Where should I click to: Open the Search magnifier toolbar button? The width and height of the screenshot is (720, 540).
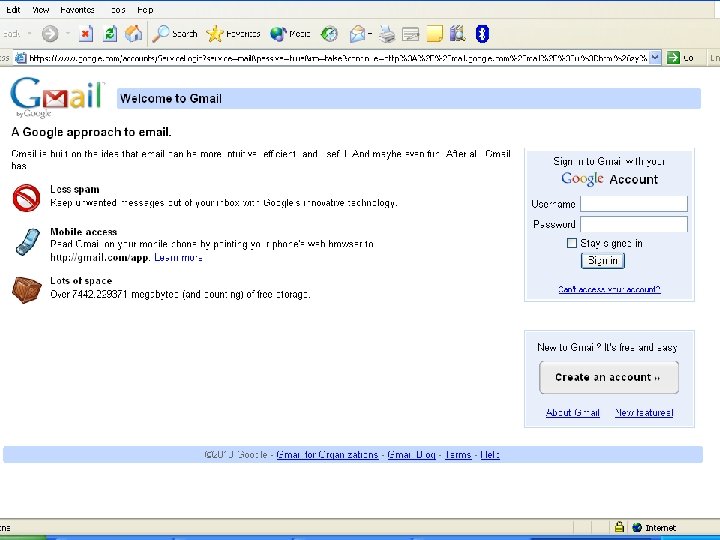click(x=175, y=34)
